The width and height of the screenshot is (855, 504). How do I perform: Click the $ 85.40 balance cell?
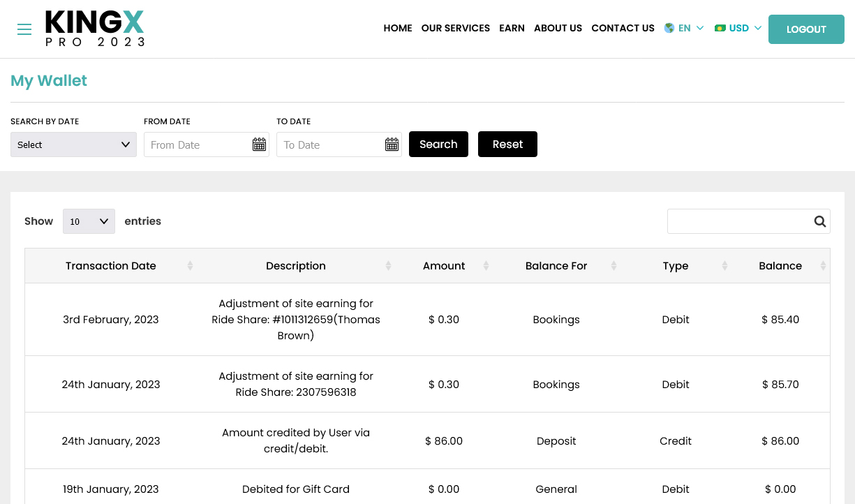[780, 320]
